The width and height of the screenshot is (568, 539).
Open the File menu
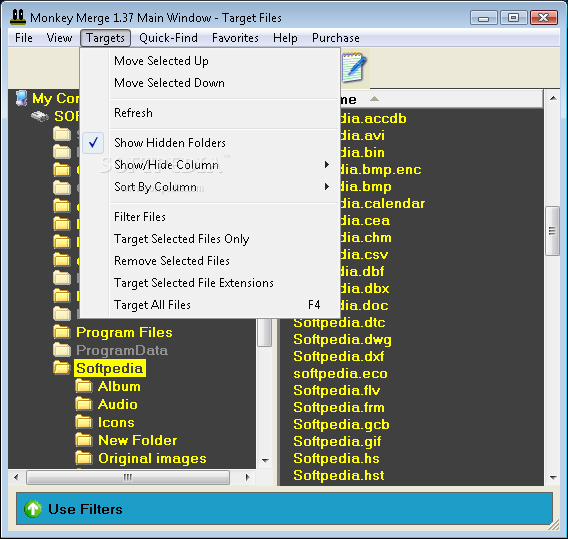click(24, 38)
